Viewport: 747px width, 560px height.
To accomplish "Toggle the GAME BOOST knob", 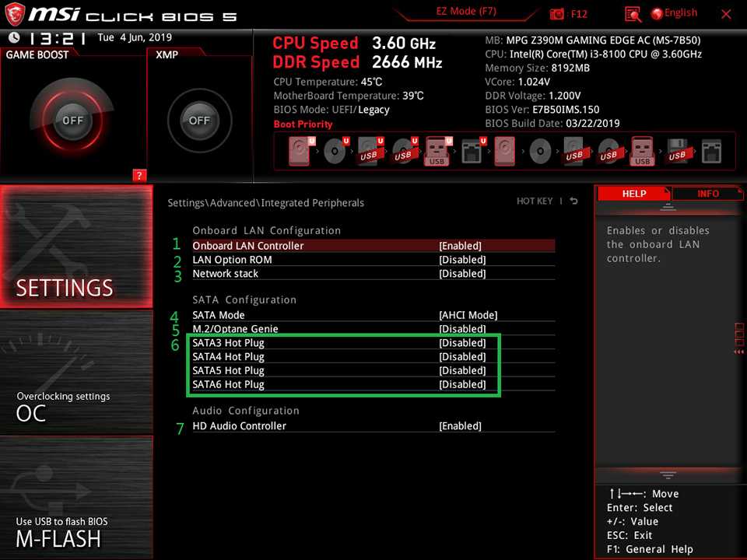I will [72, 121].
